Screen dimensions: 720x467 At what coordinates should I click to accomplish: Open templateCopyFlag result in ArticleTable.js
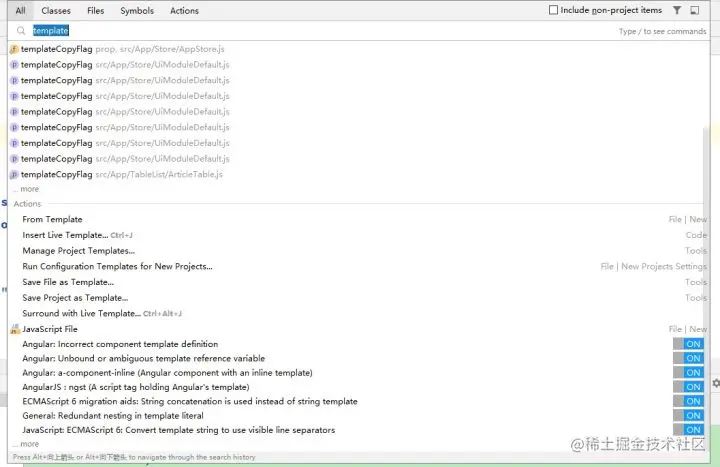coord(358,174)
